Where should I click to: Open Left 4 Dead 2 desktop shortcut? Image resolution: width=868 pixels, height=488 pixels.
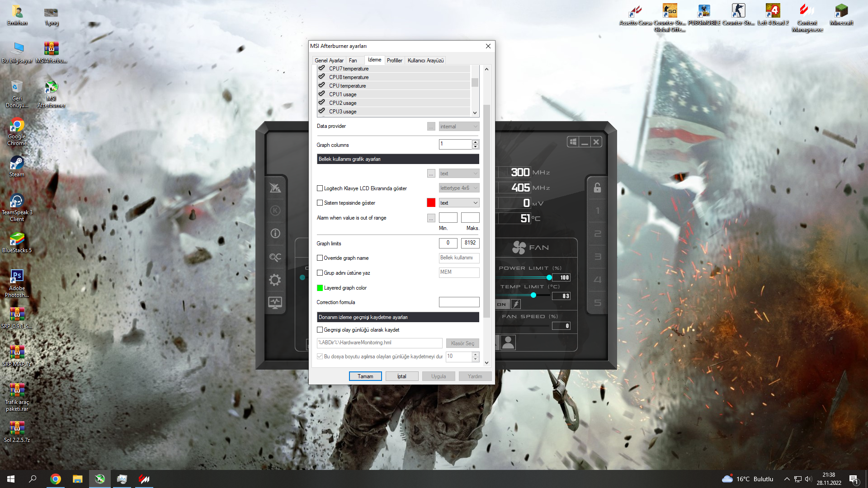[773, 14]
